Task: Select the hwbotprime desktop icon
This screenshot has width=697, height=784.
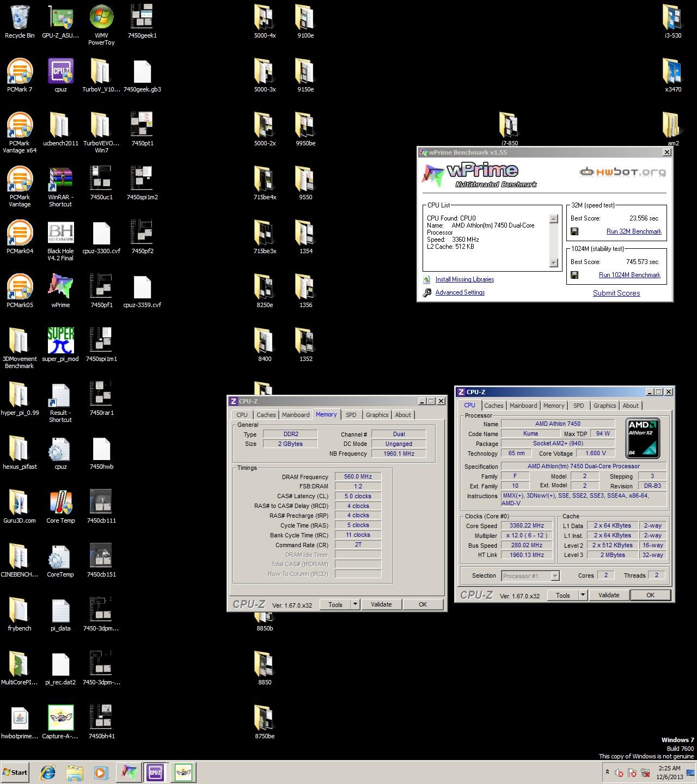Action: (x=20, y=722)
